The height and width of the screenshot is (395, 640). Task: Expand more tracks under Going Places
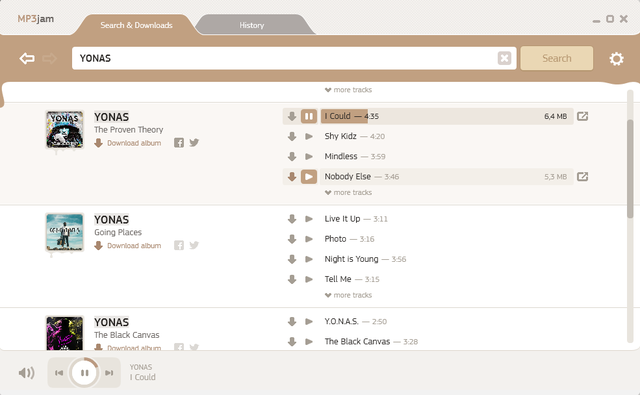[x=348, y=295]
